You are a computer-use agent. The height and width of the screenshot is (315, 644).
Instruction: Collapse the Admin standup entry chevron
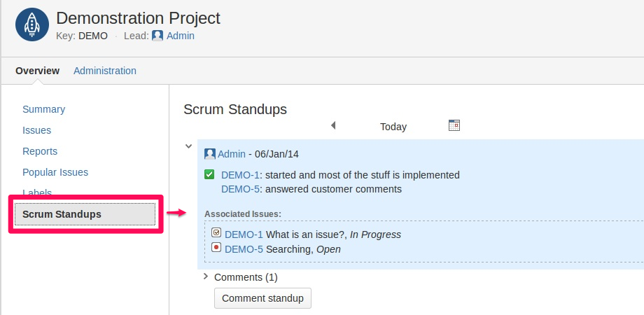click(x=188, y=146)
